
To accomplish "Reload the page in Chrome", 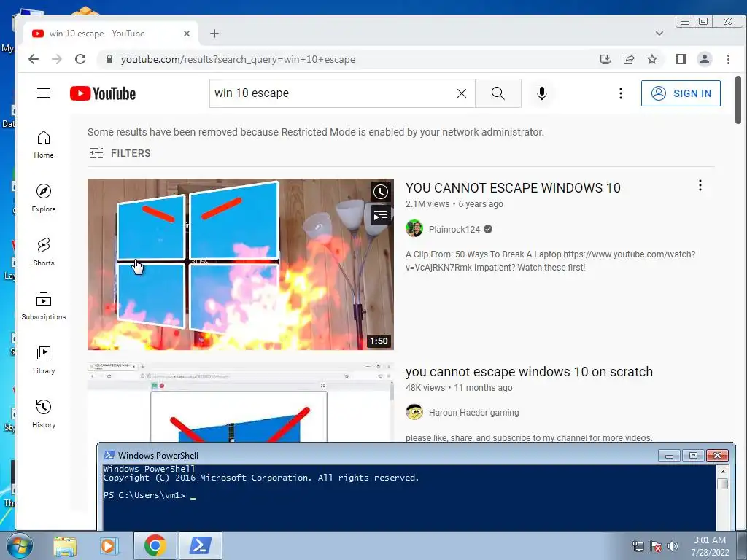I will [80, 59].
